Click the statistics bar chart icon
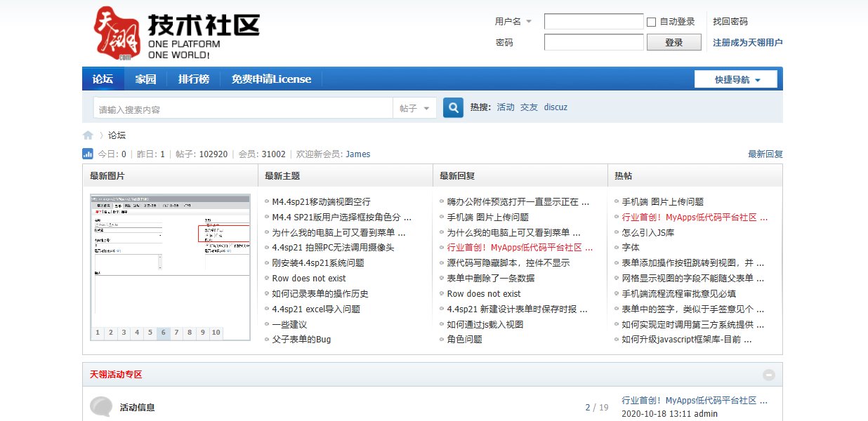Screen dimensions: 868x421 pos(88,154)
